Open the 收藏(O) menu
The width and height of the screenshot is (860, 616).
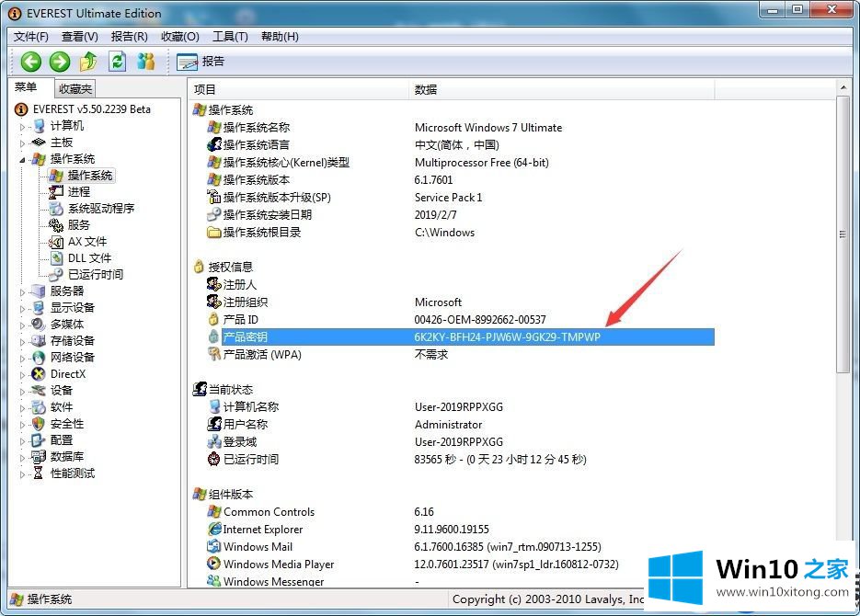point(180,37)
